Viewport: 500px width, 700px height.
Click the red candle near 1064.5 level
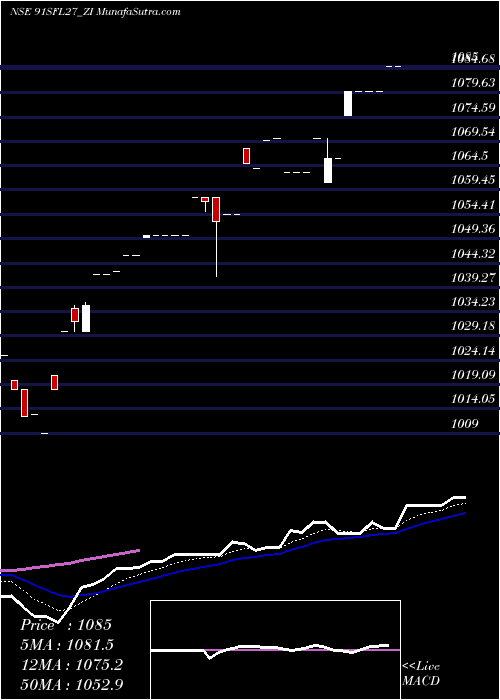[x=246, y=156]
